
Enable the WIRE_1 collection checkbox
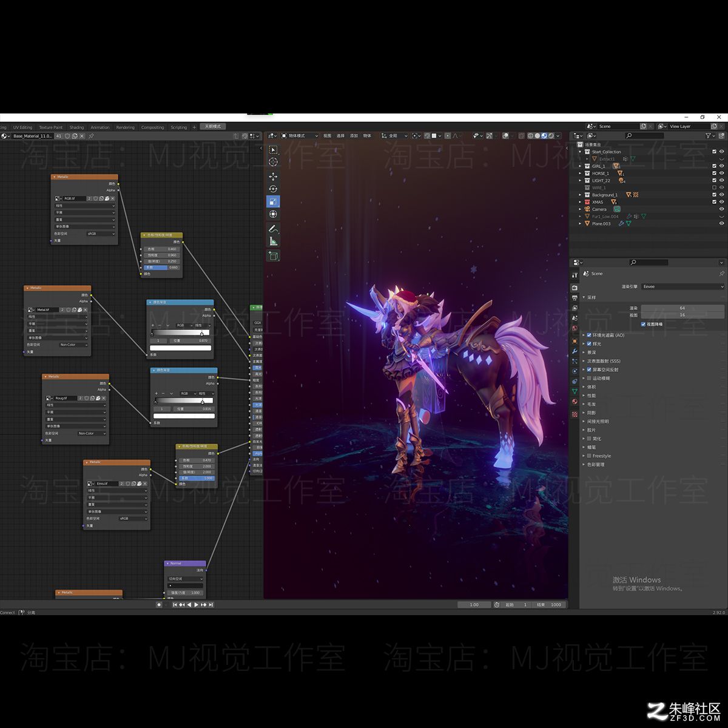(x=714, y=188)
